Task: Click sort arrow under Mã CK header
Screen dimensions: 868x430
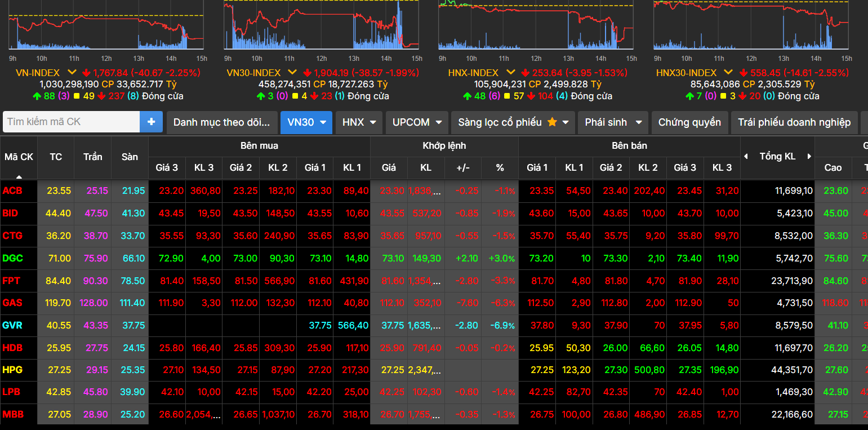Action: pos(19,176)
